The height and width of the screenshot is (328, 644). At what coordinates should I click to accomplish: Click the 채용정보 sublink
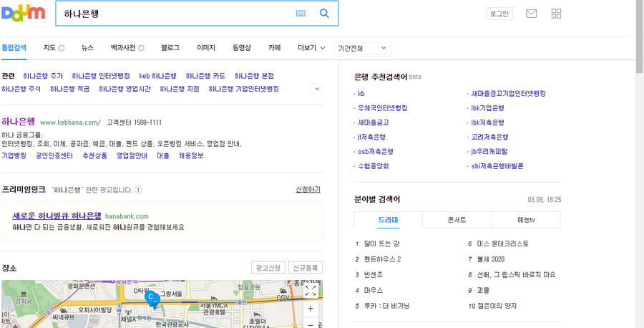(x=191, y=156)
